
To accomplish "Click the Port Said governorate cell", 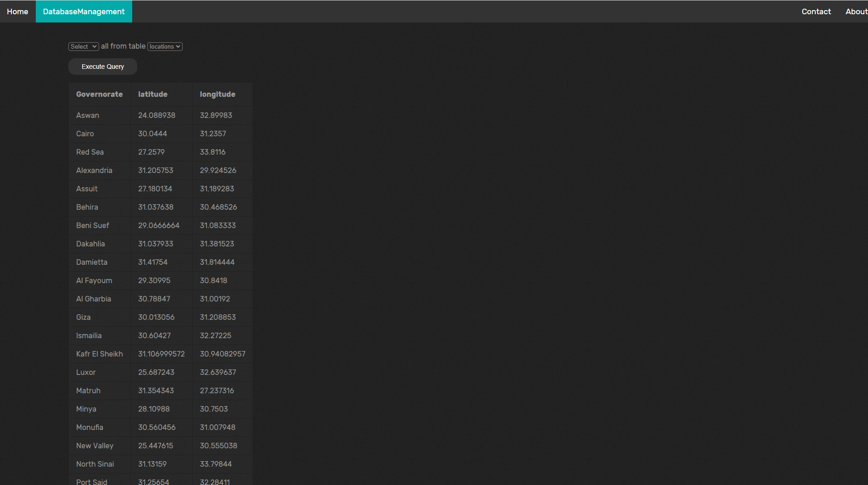I will pyautogui.click(x=91, y=481).
